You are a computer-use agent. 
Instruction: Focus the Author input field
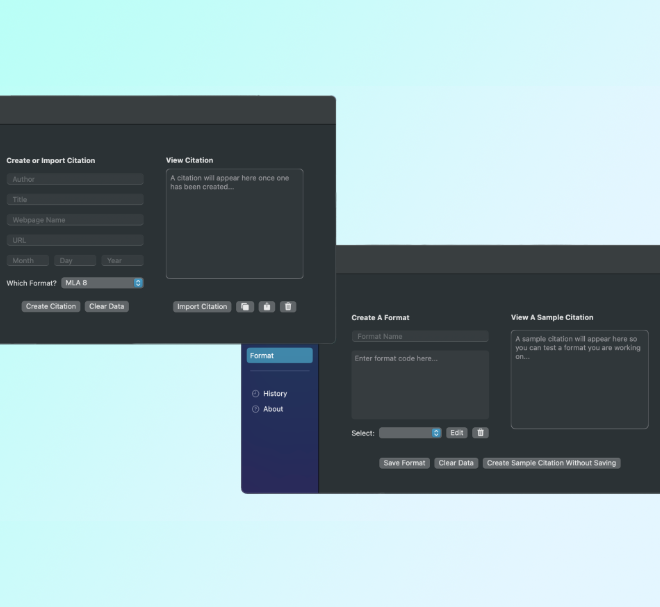click(75, 180)
